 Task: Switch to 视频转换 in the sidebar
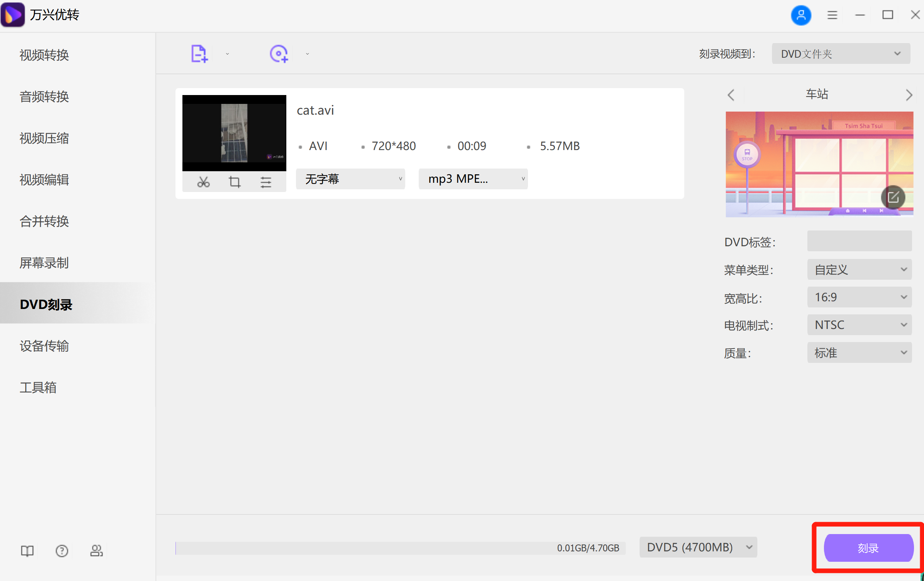44,55
